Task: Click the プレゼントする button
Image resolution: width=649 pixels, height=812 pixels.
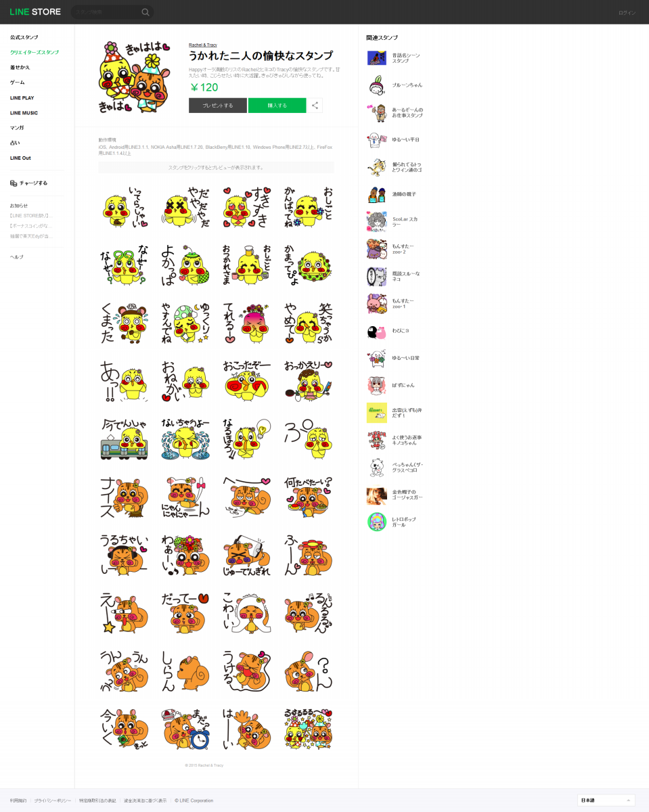Action: [218, 106]
